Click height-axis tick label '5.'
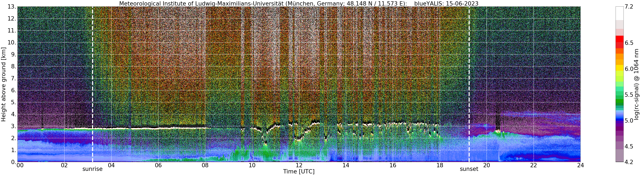644x176 pixels. [13, 102]
